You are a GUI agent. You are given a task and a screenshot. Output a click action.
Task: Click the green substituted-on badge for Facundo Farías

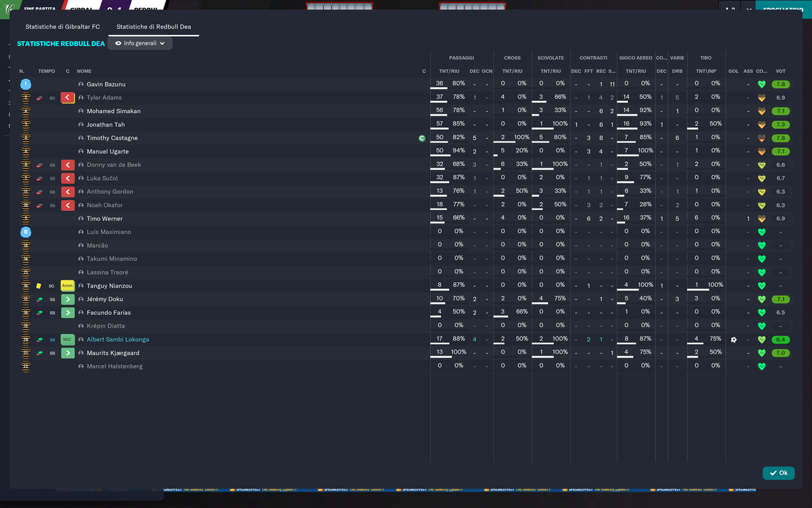[68, 312]
